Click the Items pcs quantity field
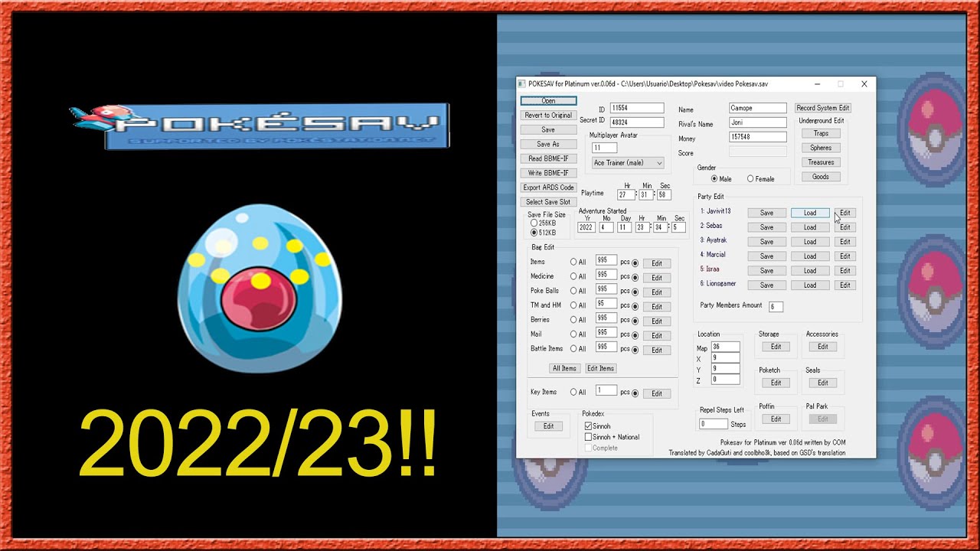The image size is (980, 551). pyautogui.click(x=606, y=261)
